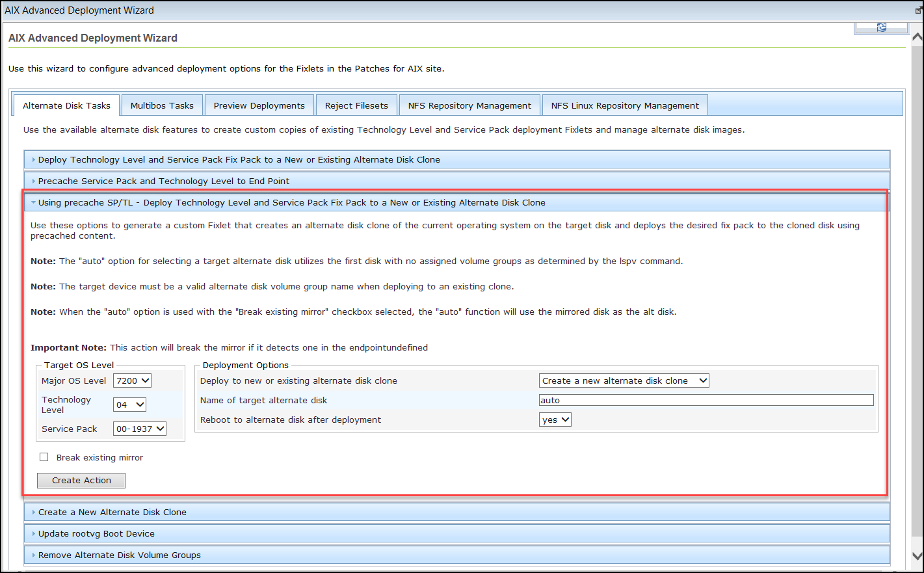The height and width of the screenshot is (573, 924).
Task: Click the Create Action button
Action: (x=81, y=480)
